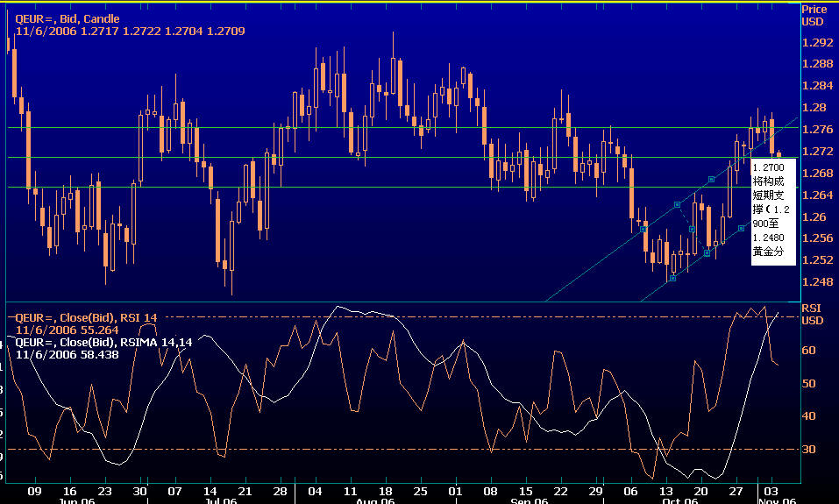Click the 1.292 price axis label
The height and width of the screenshot is (504, 839).
[x=817, y=42]
